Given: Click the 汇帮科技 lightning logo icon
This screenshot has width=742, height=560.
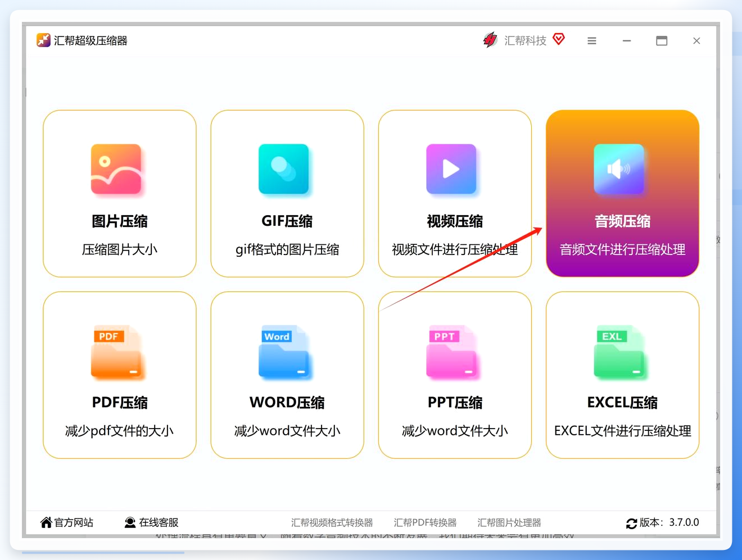Looking at the screenshot, I should point(490,40).
